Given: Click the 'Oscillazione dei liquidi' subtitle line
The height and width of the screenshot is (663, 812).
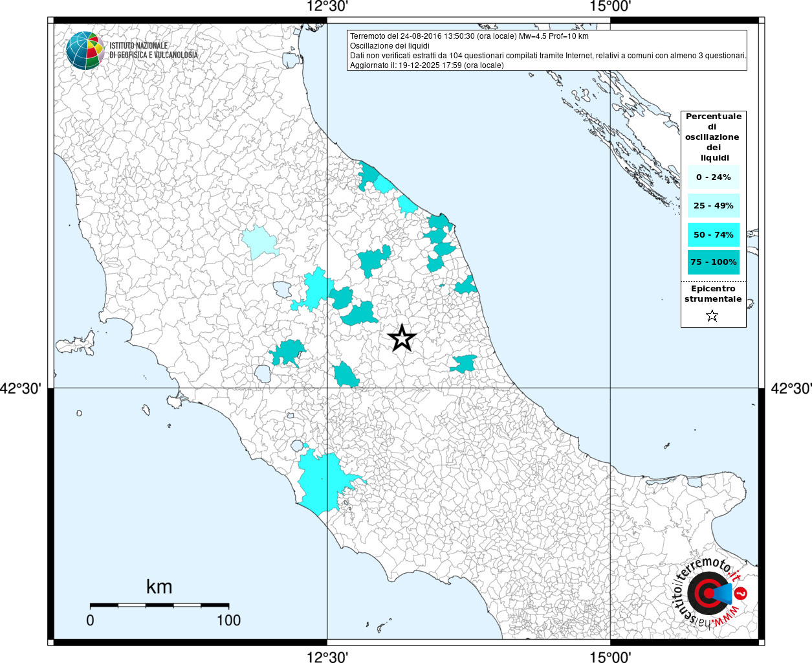Looking at the screenshot, I should pyautogui.click(x=390, y=46).
